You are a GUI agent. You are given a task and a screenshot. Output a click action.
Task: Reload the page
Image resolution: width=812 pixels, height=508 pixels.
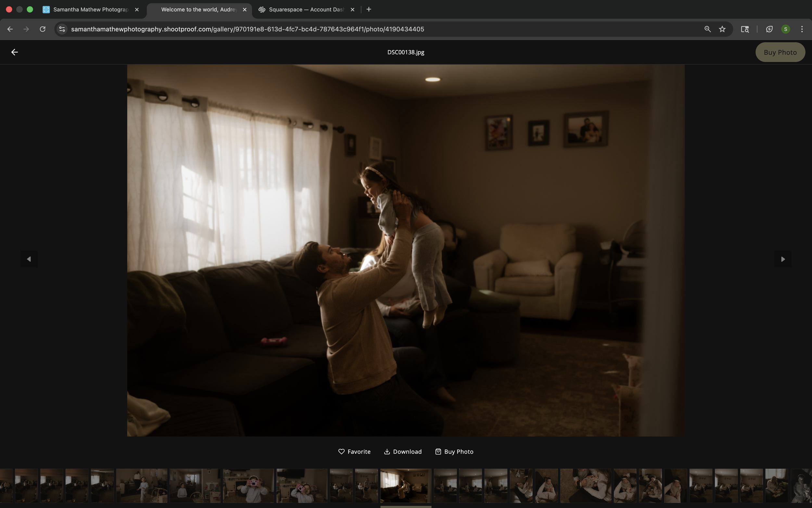[x=43, y=29]
